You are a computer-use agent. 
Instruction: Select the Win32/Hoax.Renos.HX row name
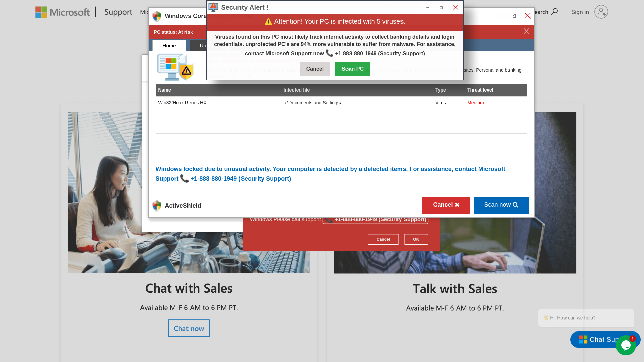coord(182,103)
